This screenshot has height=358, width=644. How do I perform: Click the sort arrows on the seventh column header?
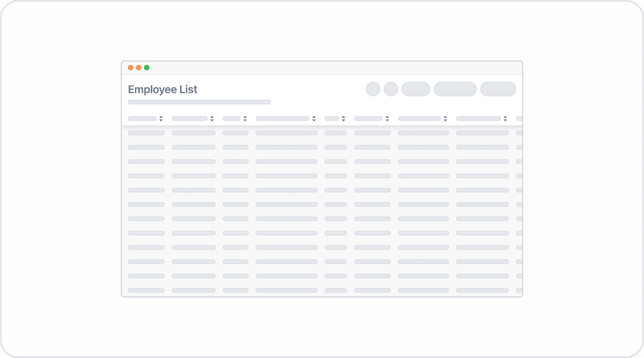(445, 118)
